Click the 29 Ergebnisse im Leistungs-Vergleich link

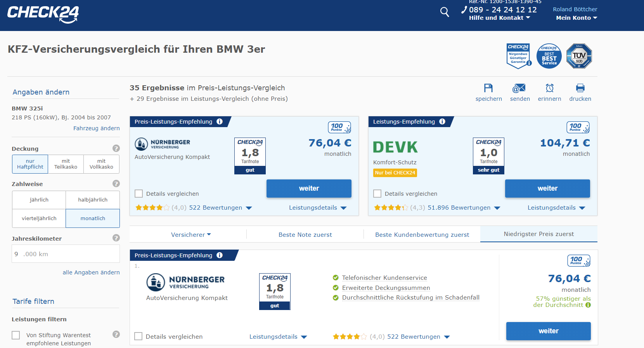[209, 99]
